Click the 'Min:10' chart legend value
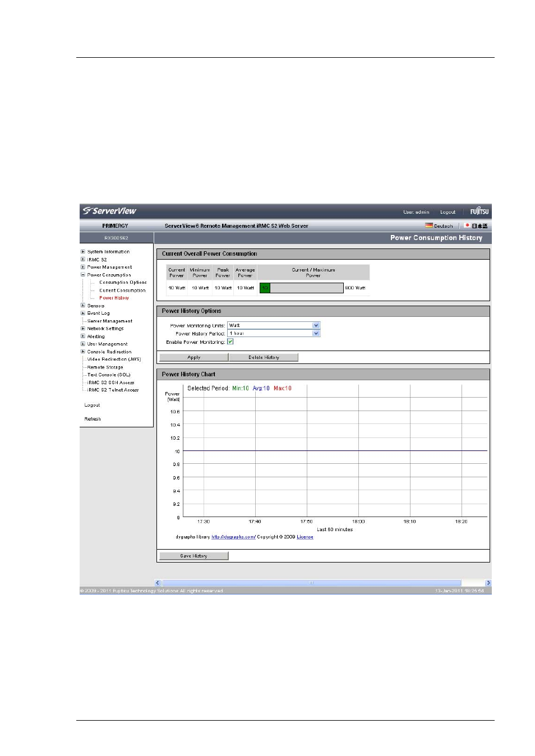This screenshot has width=535, height=756. click(241, 388)
